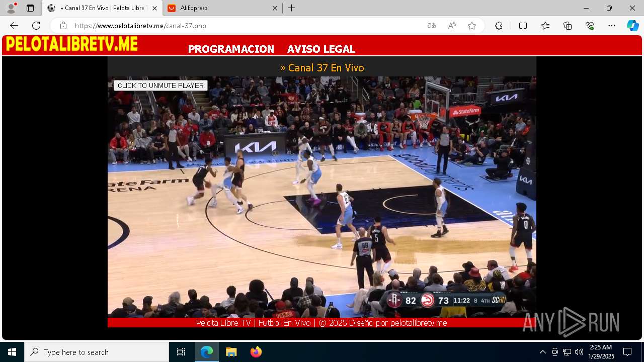This screenshot has width=644, height=362.
Task: Click the Canal 37 En Vivo heading
Action: coord(322,67)
